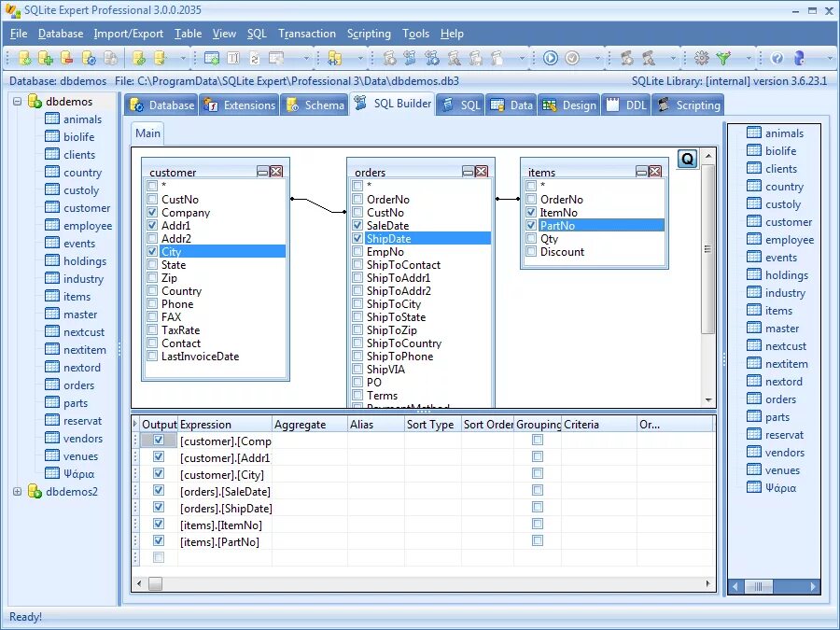The height and width of the screenshot is (630, 840).
Task: Open the Database menu
Action: coord(61,34)
